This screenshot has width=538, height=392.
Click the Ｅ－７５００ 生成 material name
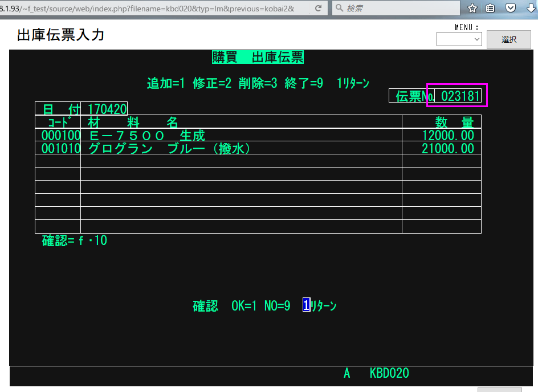pos(147,135)
